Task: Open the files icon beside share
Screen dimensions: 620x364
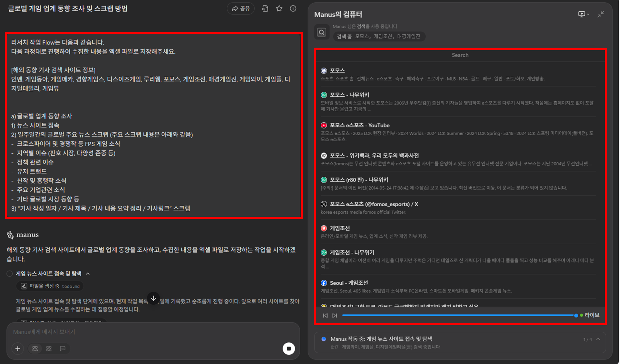Action: (x=265, y=8)
